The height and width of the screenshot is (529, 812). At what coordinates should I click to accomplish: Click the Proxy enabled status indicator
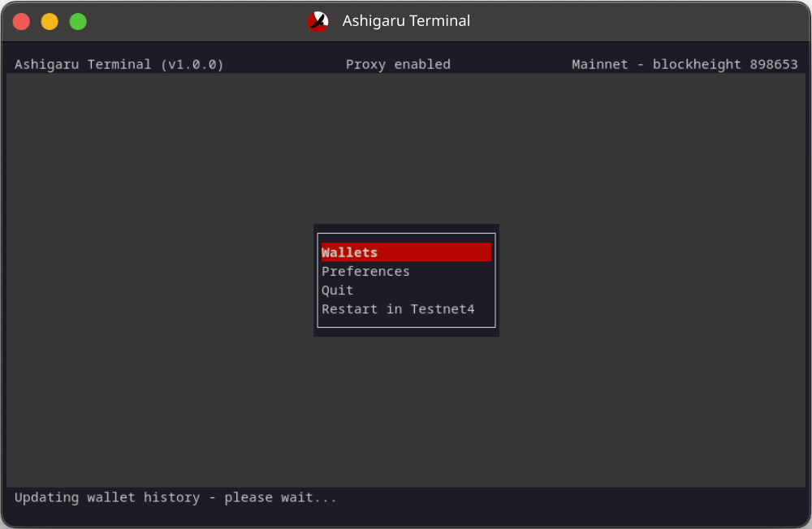coord(398,64)
